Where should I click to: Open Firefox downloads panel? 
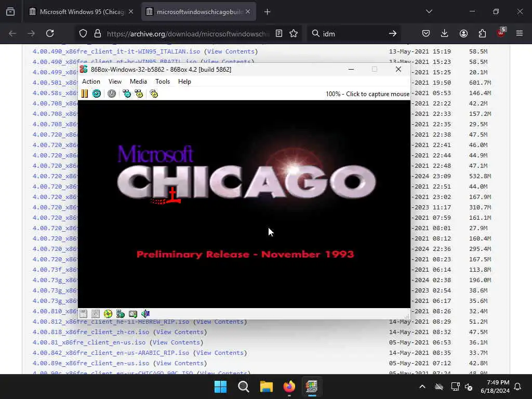[445, 33]
